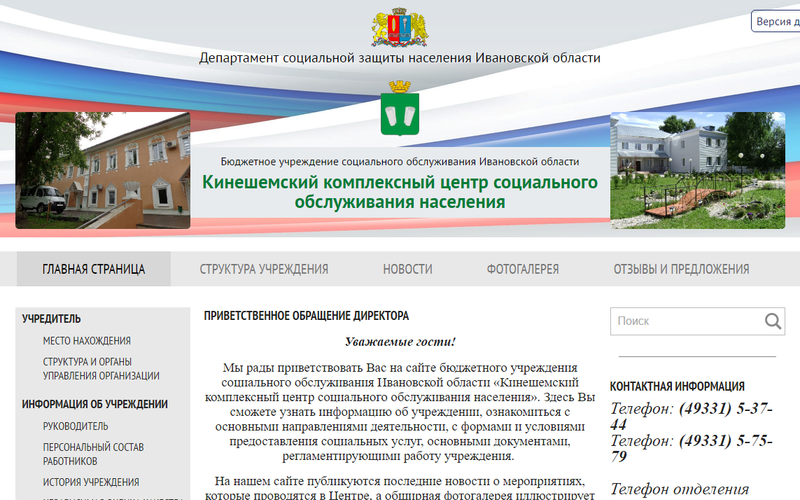This screenshot has height=500, width=800.
Task: Open the Структура учреждения menu item
Action: 264,269
